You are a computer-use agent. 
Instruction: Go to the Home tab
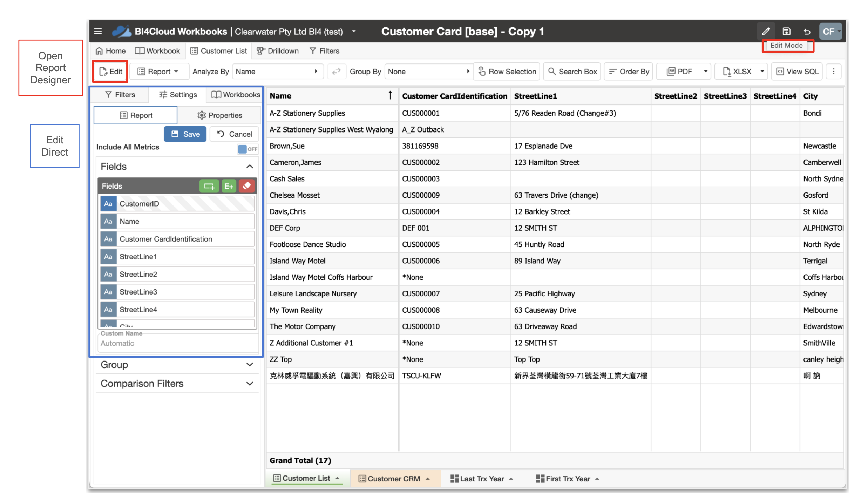(x=110, y=51)
